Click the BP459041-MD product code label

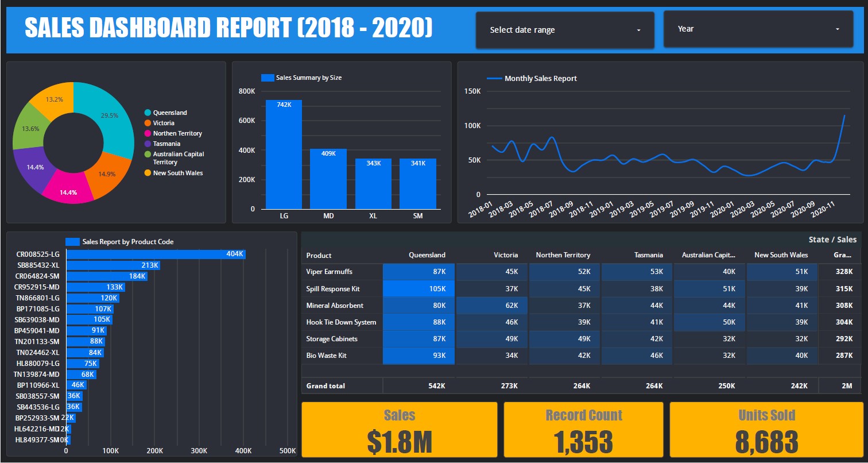pos(37,331)
